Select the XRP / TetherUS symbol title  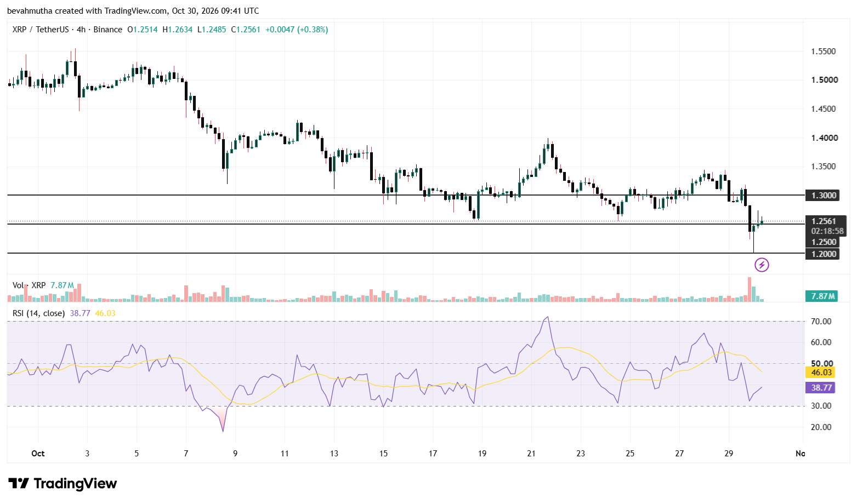click(41, 30)
